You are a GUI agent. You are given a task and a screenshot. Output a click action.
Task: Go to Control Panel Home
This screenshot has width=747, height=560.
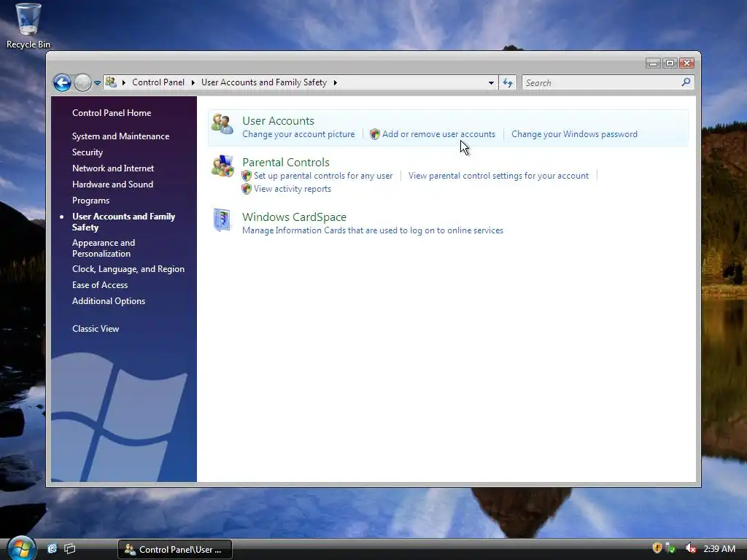pos(112,113)
